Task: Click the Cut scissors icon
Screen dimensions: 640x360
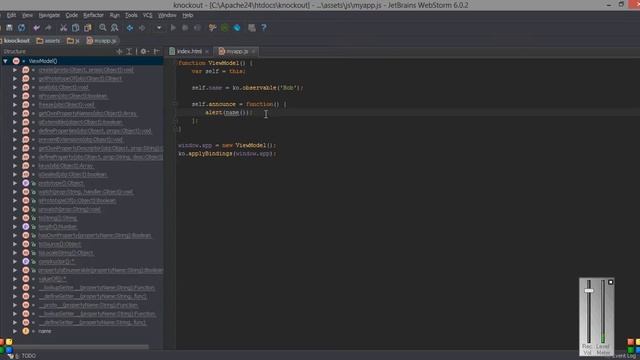Action: click(63, 28)
